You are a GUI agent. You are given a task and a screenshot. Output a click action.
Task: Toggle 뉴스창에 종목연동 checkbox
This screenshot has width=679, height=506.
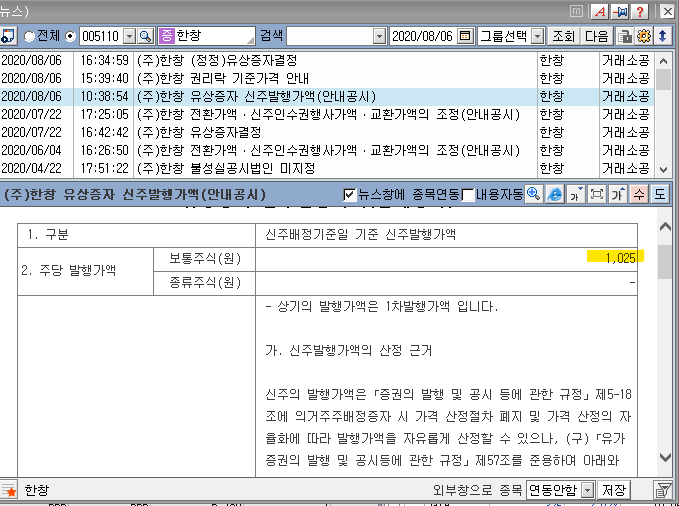click(349, 195)
